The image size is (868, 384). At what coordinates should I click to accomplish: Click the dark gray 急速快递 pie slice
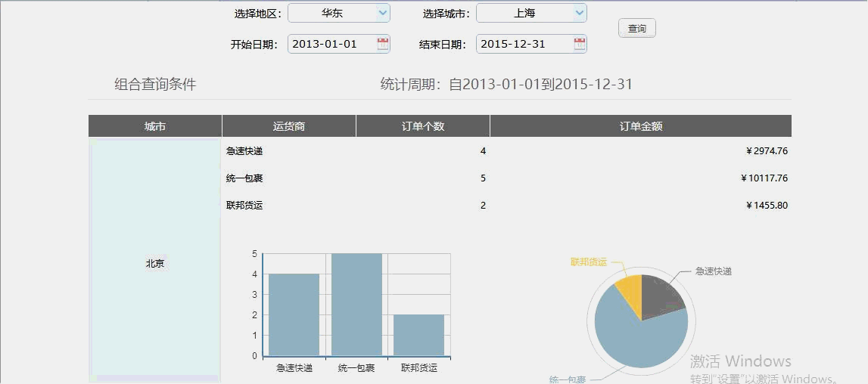660,296
